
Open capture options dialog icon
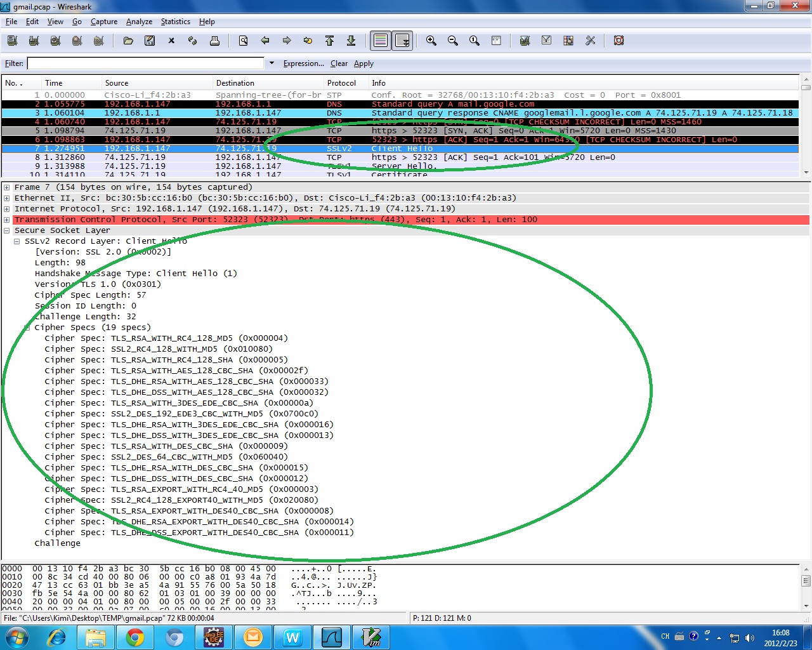34,41
